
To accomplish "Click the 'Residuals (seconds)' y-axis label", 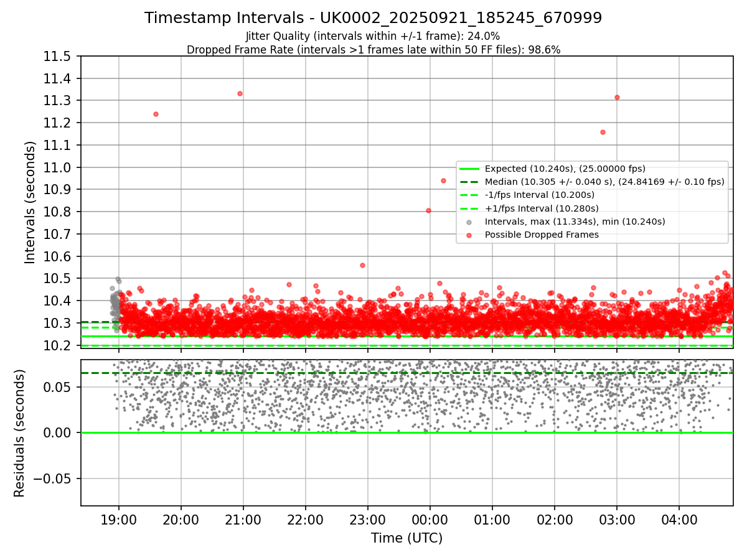I will pos(19,433).
